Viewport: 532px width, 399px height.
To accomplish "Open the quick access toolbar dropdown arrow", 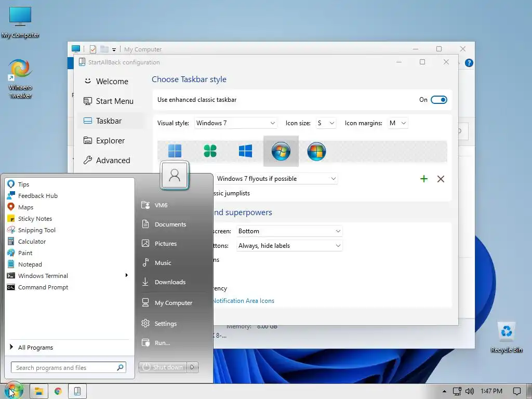I will (114, 49).
